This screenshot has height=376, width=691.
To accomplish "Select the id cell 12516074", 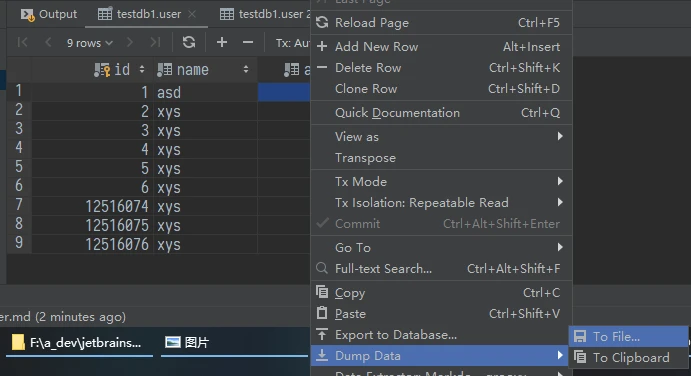I will (93, 206).
